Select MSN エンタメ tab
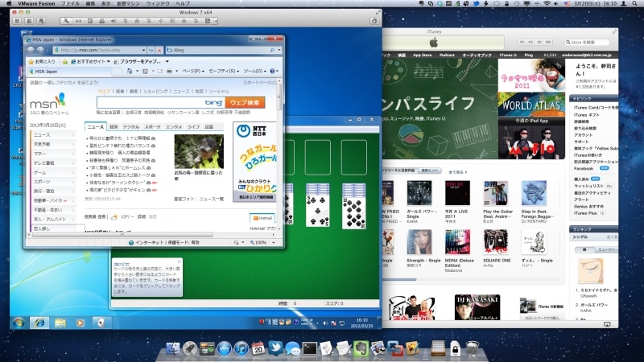The width and height of the screenshot is (644, 362). (x=174, y=127)
